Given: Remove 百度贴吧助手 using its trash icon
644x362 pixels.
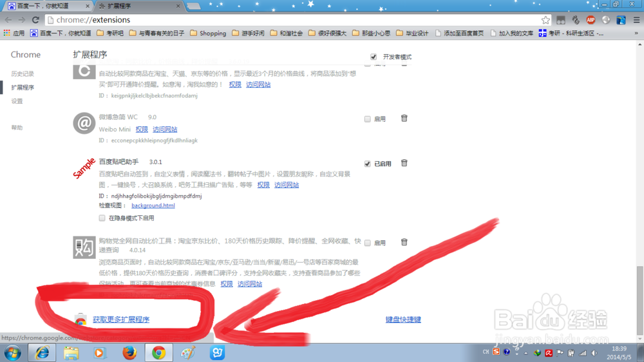Looking at the screenshot, I should [404, 163].
